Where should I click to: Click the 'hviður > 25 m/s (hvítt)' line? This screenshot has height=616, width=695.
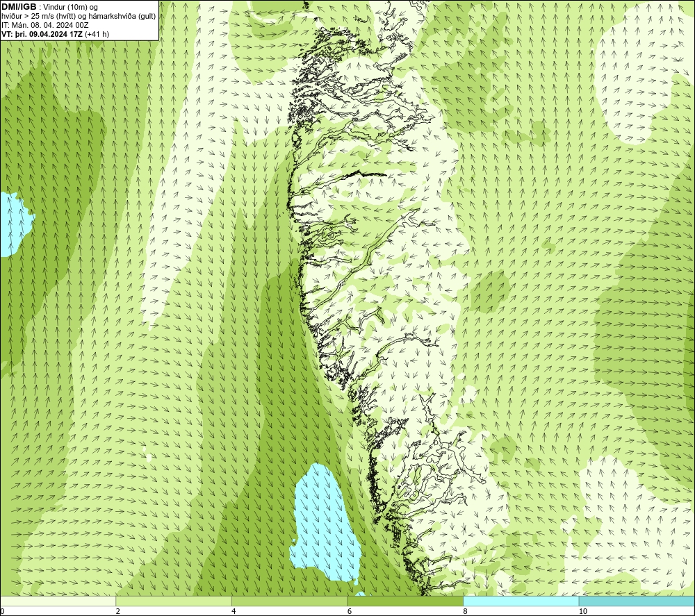(79, 17)
